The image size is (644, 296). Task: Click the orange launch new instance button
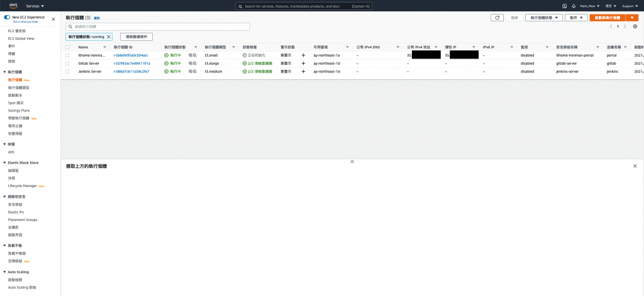608,18
